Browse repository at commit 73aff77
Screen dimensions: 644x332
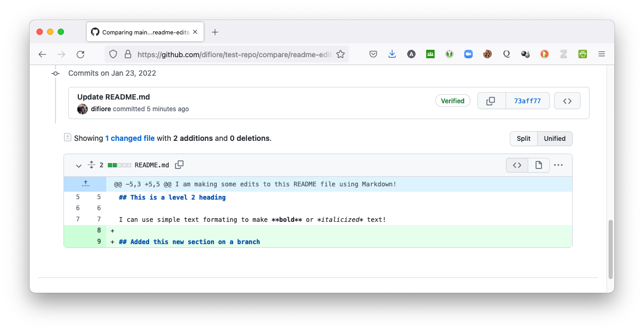(x=567, y=101)
